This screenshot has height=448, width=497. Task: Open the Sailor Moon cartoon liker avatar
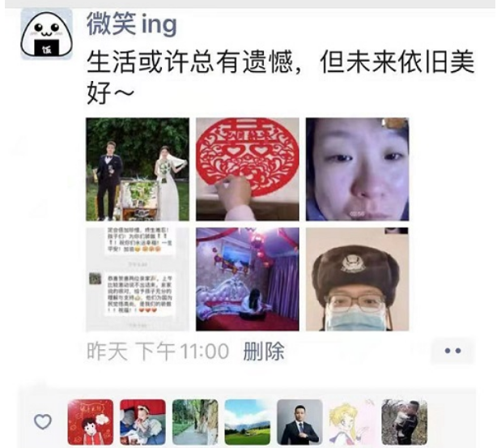[352, 422]
